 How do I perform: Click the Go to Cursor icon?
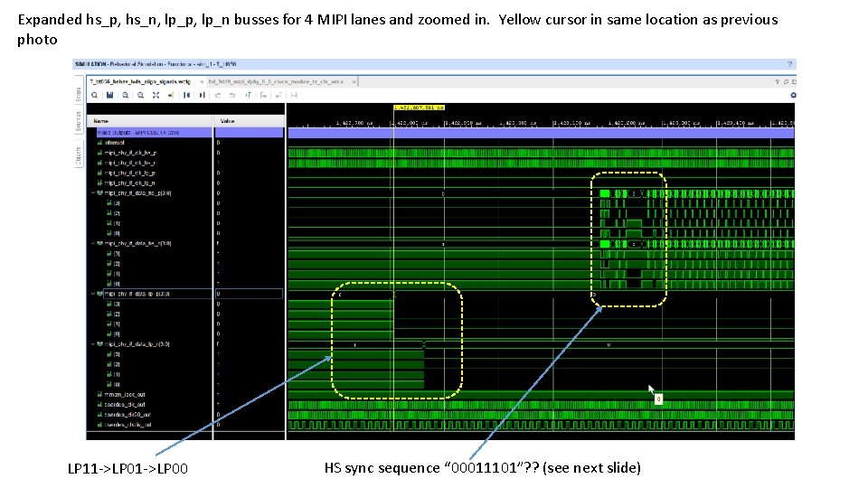pyautogui.click(x=171, y=95)
